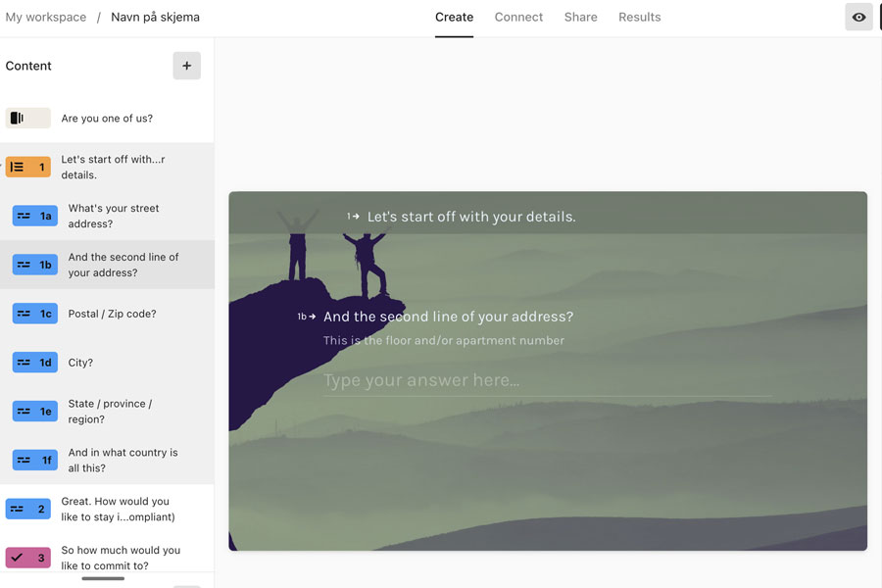Image resolution: width=882 pixels, height=588 pixels.
Task: Click the blue short text badge 1e
Action: pos(35,412)
